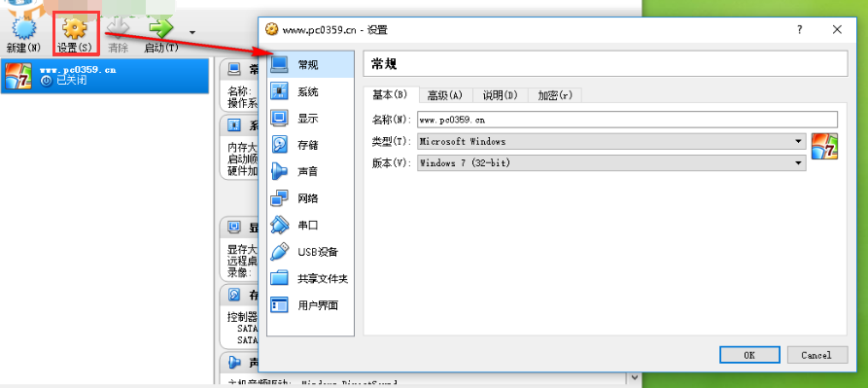The height and width of the screenshot is (388, 868).
Task: Open 串口 Serial Ports settings category
Action: coord(310,225)
